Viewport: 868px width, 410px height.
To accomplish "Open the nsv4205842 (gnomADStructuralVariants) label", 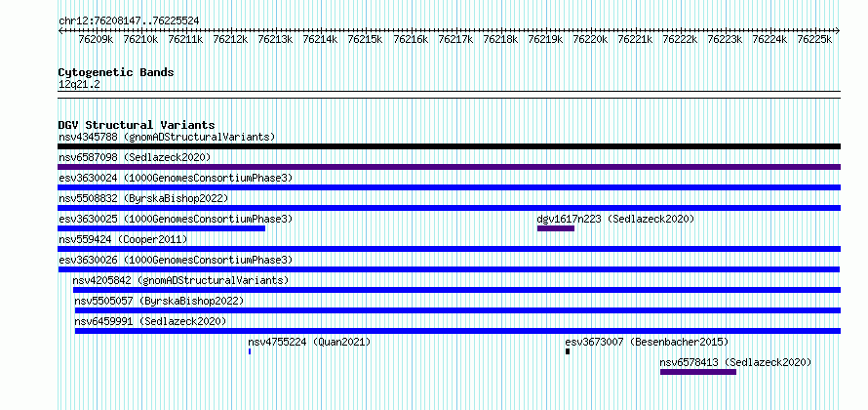I will coord(181,280).
